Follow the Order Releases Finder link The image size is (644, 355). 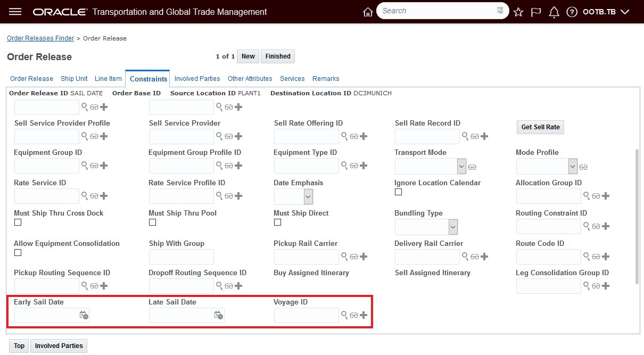click(x=40, y=38)
